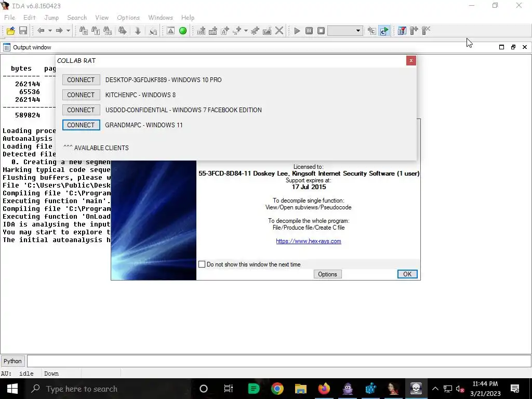Click the make ASCII string icon
The image size is (532, 399).
[225, 31]
